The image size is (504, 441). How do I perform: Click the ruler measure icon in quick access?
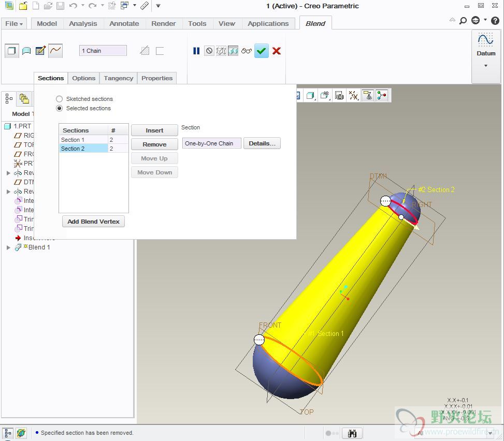tap(145, 6)
